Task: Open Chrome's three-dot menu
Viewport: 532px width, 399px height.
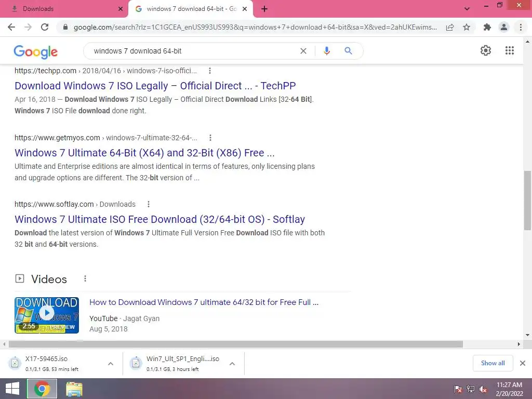Action: click(521, 27)
